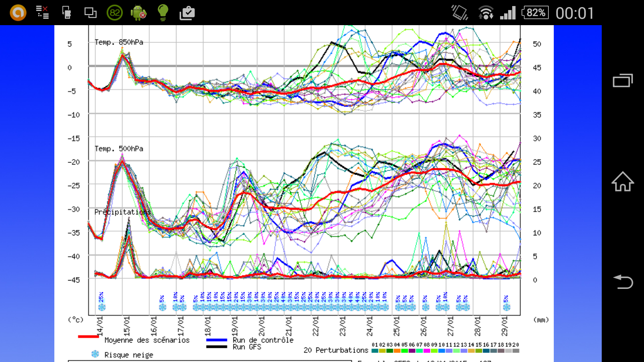Click the 24/01 date label

[x=369, y=326]
